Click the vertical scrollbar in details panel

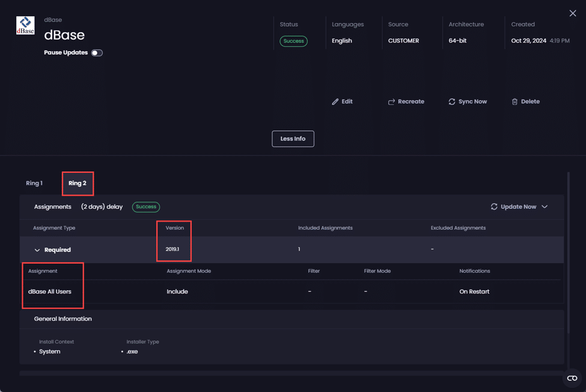point(568,252)
